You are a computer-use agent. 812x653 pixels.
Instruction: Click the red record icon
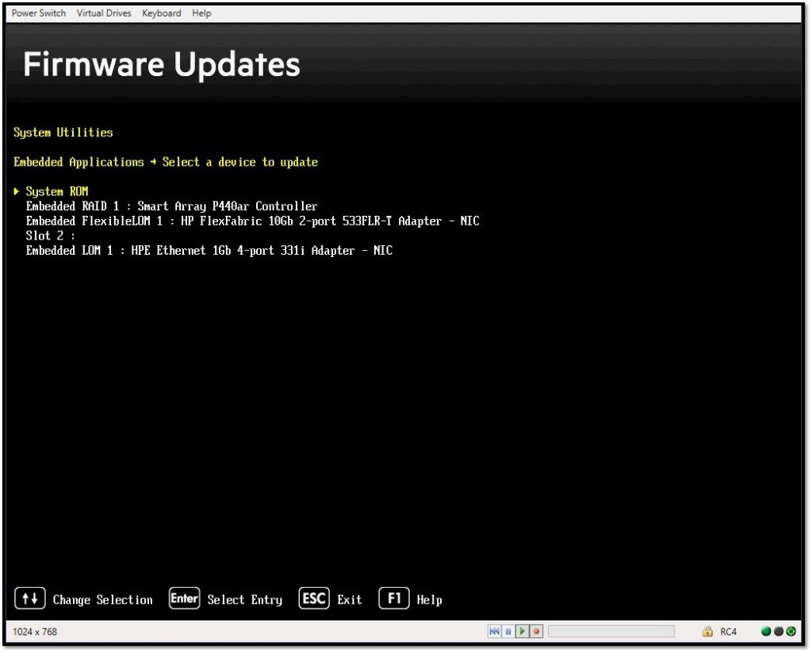point(536,632)
